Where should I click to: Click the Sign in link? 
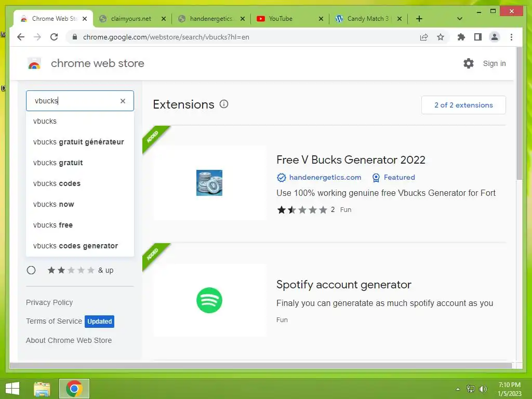pyautogui.click(x=494, y=63)
